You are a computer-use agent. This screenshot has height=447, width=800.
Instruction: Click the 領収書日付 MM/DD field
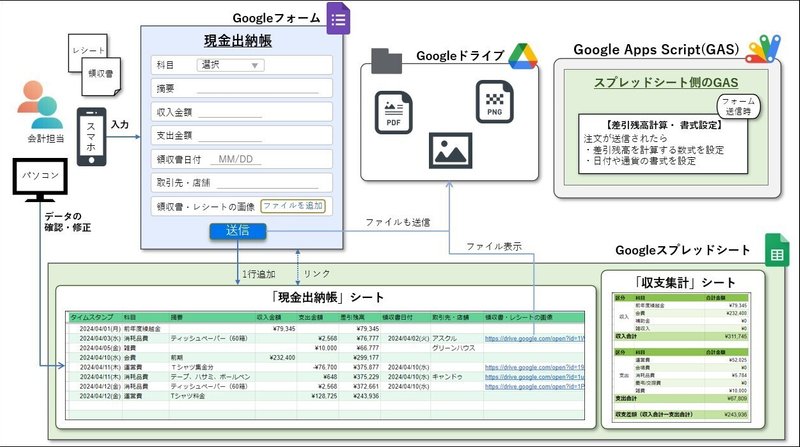236,159
